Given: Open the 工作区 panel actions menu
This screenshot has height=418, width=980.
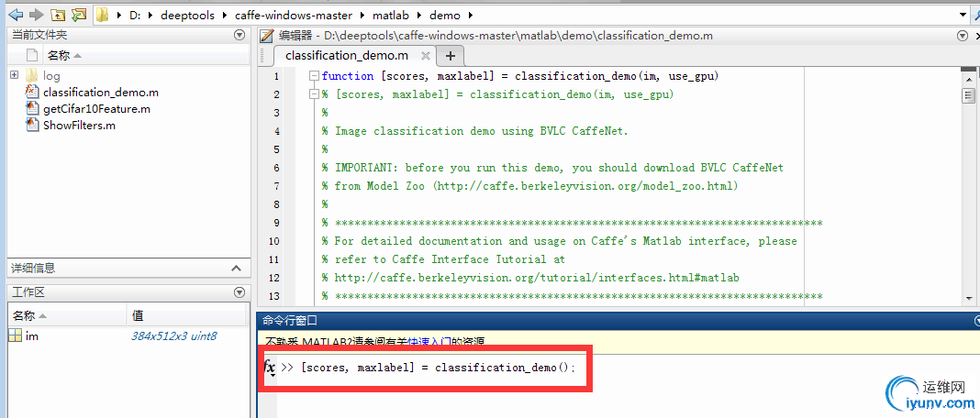Looking at the screenshot, I should 239,292.
